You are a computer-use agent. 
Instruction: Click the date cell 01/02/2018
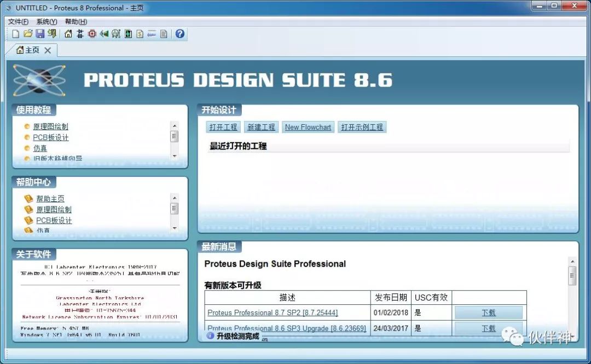pos(391,313)
